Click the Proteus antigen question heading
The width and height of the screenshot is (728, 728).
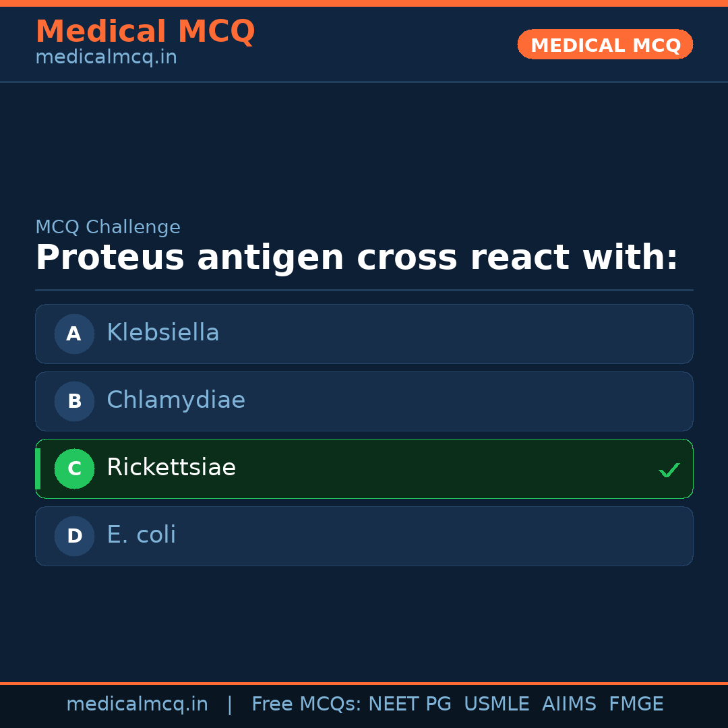(x=357, y=258)
